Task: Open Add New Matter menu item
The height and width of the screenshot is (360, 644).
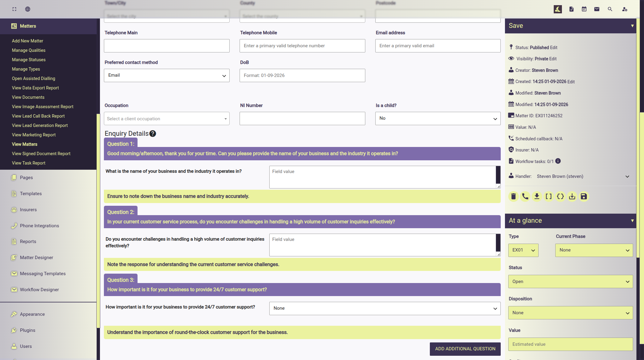Action: 28,41
